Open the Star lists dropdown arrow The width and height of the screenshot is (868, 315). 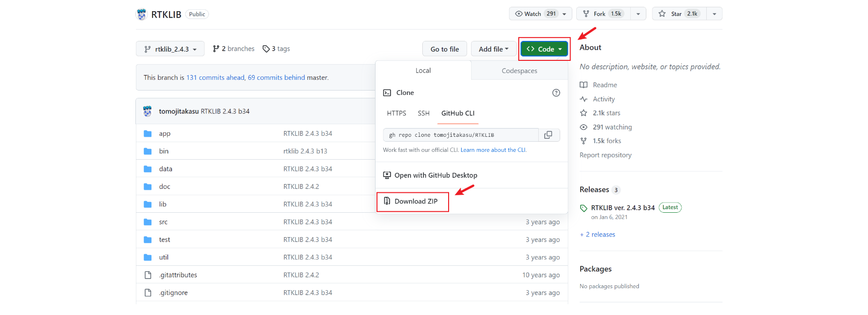(714, 14)
